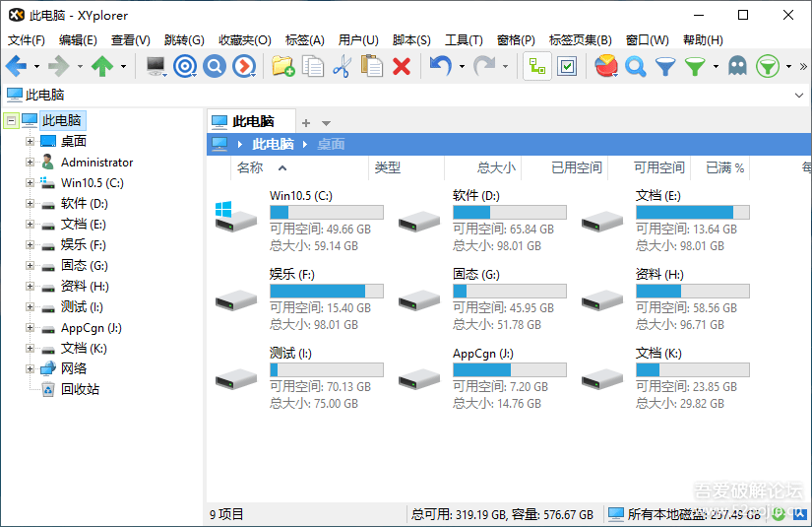
Task: Open the Forward button history dropdown
Action: pos(80,66)
